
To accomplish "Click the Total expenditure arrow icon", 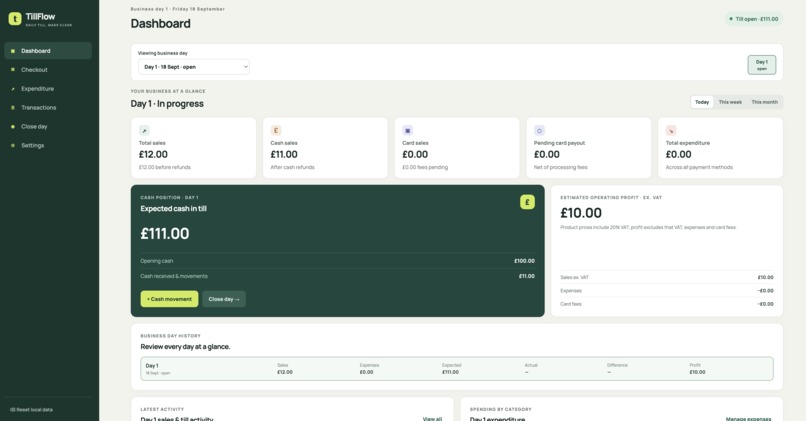I will coord(671,131).
